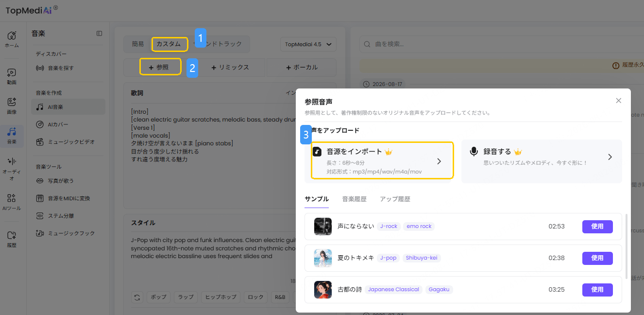The height and width of the screenshot is (315, 644).
Task: Click inside the スタイル description text area
Action: (x=210, y=255)
